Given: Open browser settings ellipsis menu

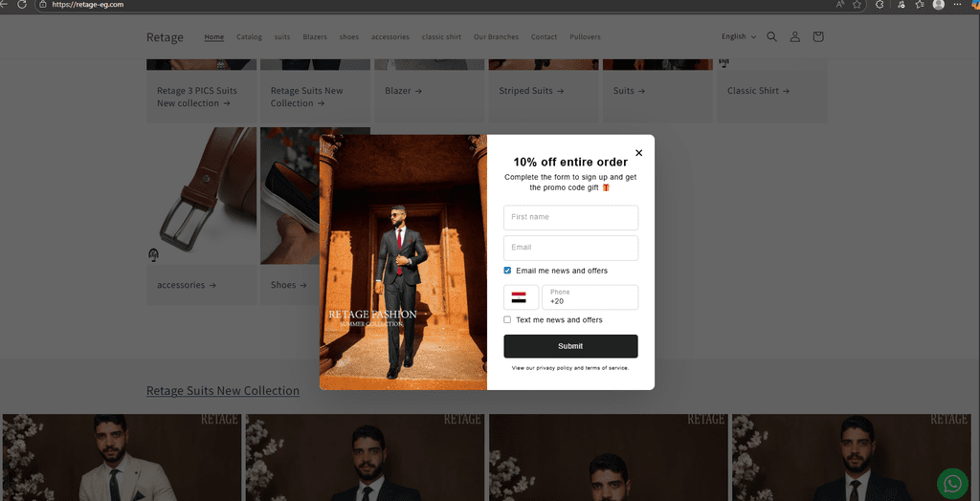Looking at the screenshot, I should [957, 5].
